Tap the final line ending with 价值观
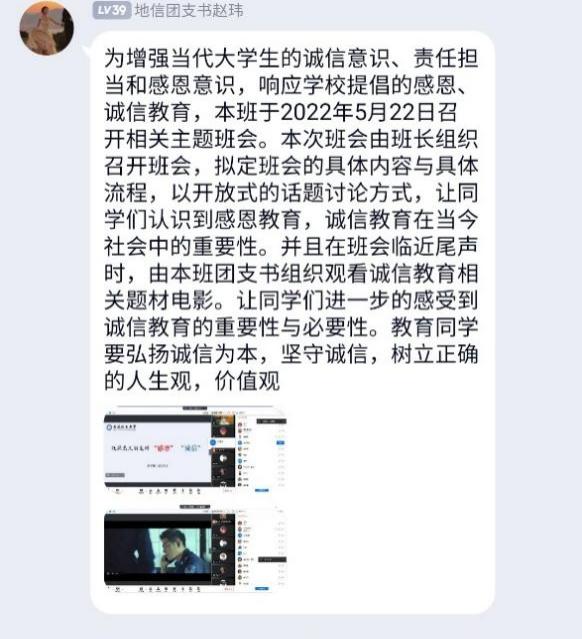This screenshot has width=582, height=639. 192,381
